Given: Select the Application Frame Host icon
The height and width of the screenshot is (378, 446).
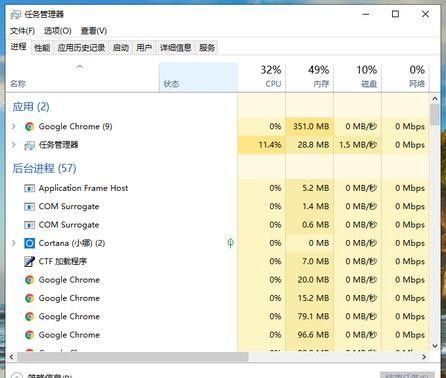Looking at the screenshot, I should (29, 188).
